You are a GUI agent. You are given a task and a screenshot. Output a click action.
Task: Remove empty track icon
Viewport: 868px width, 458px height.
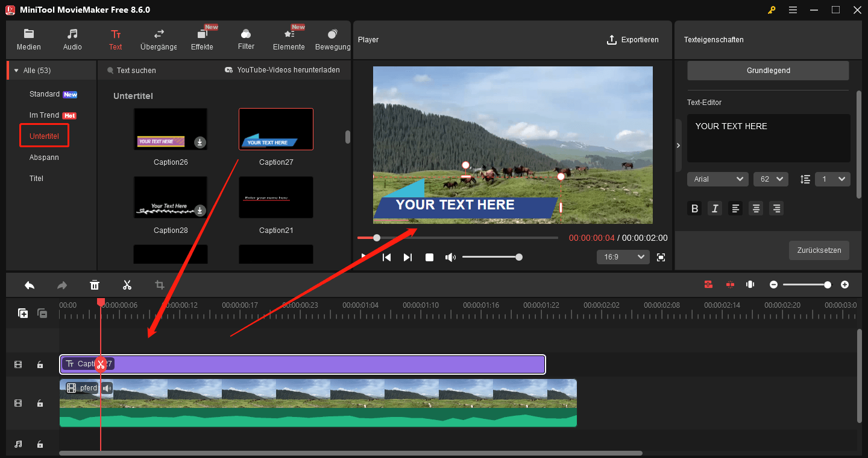pyautogui.click(x=42, y=313)
